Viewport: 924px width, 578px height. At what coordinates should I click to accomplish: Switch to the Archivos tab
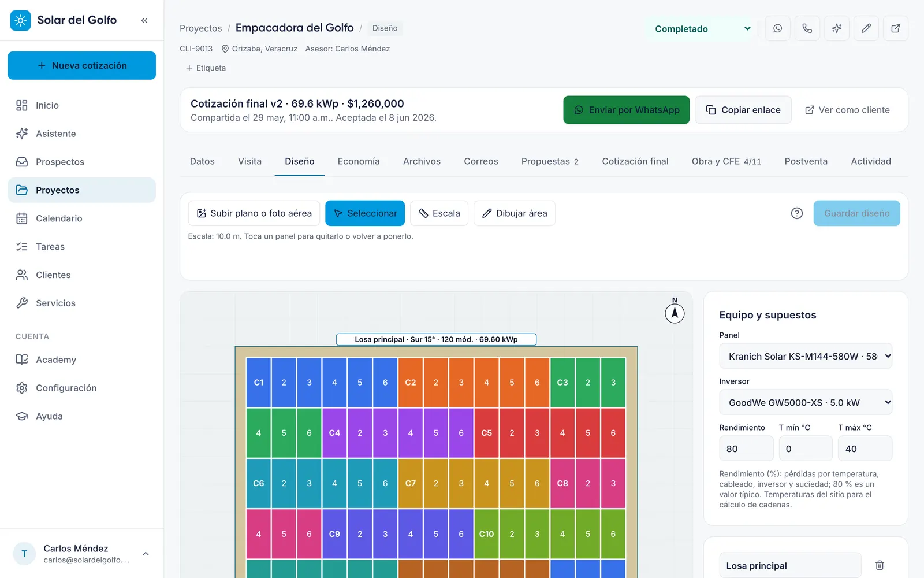pos(422,161)
